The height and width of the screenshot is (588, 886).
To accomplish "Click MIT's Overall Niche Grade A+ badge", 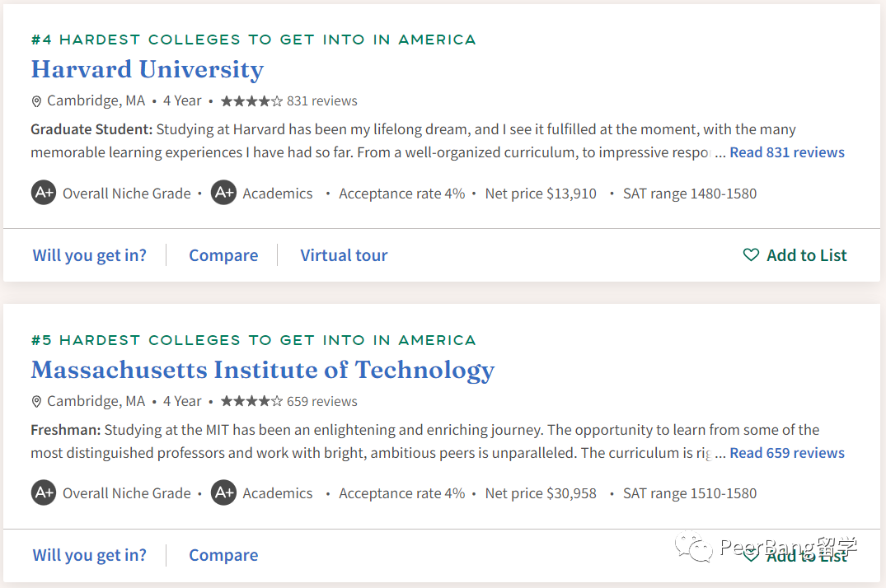I will click(44, 493).
